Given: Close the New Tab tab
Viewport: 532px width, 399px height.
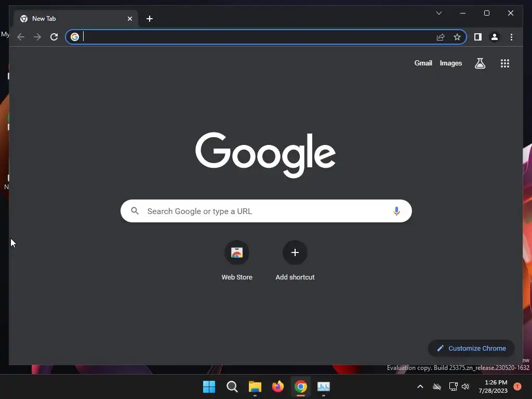Looking at the screenshot, I should (x=129, y=19).
